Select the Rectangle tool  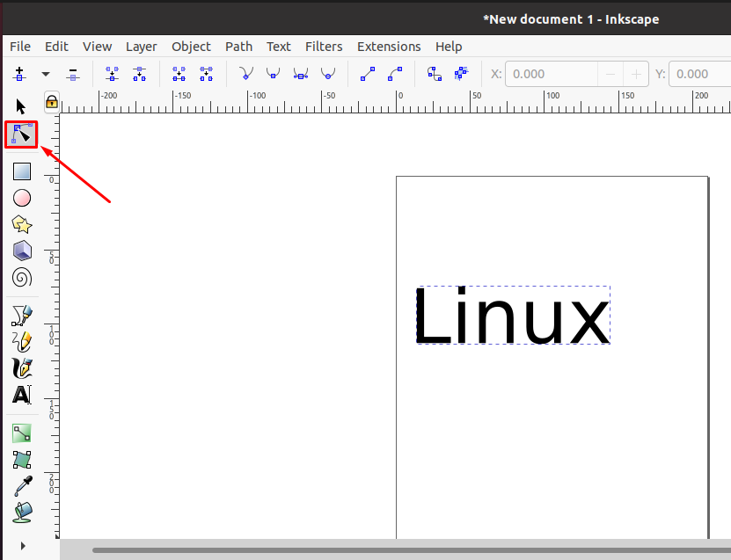point(21,171)
